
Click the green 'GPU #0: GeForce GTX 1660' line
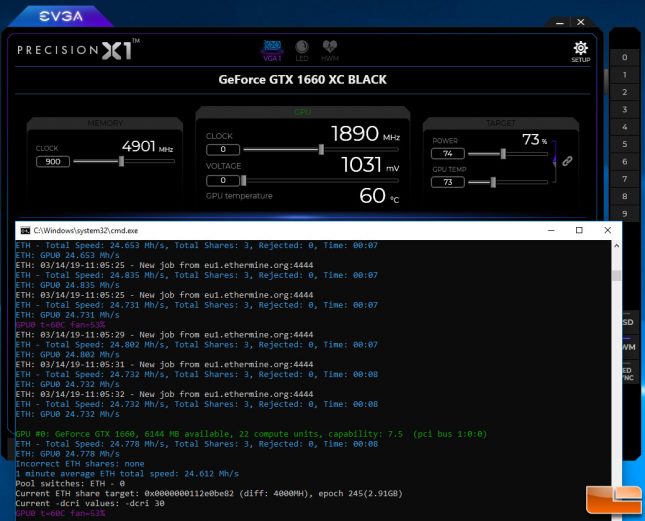251,434
